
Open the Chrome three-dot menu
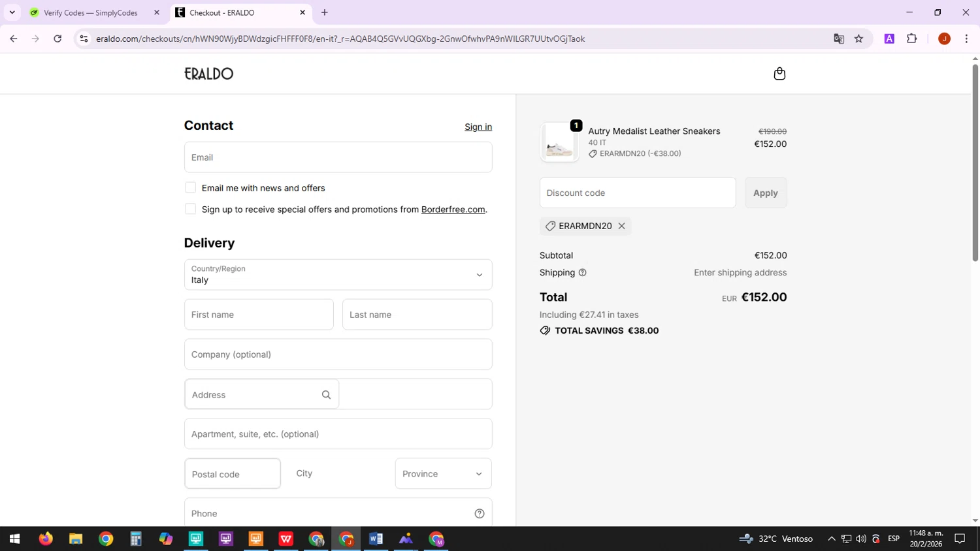point(966,39)
